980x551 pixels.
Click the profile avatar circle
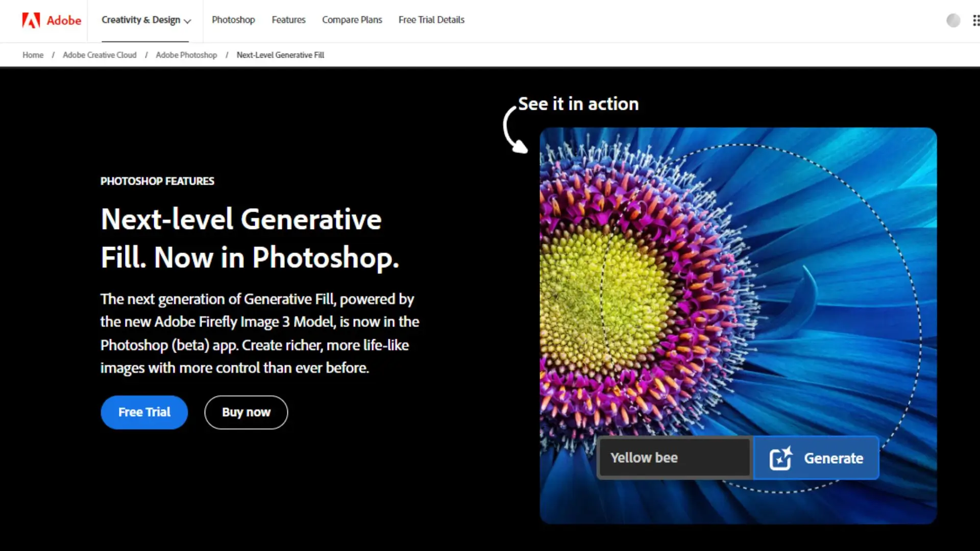(953, 20)
